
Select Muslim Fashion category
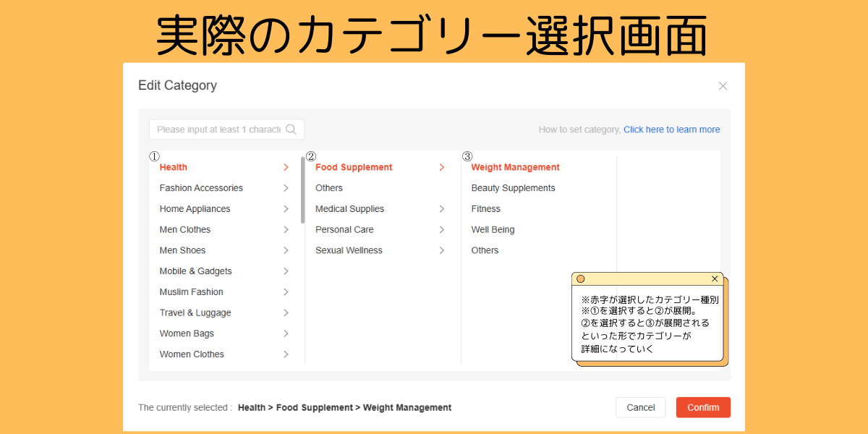(x=192, y=292)
